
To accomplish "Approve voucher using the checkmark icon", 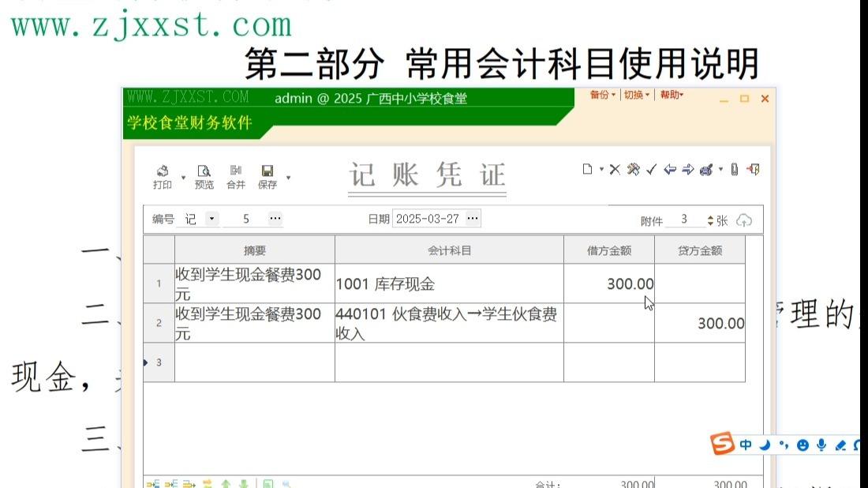I will tap(651, 169).
